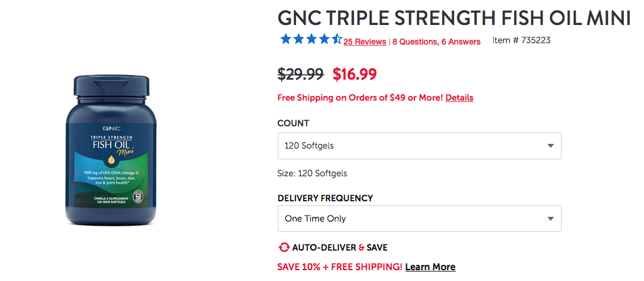Screen dimensions: 644x281
Task: Click the first blue rating star
Action: pyautogui.click(x=286, y=39)
